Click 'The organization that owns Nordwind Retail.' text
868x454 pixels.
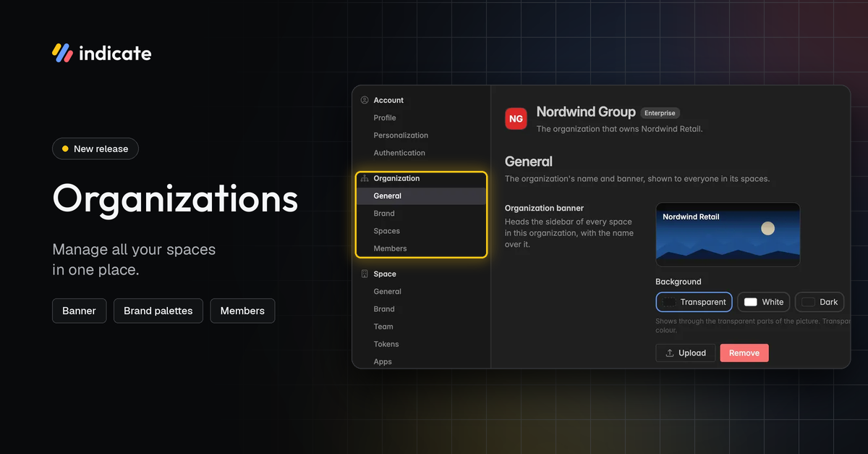620,129
